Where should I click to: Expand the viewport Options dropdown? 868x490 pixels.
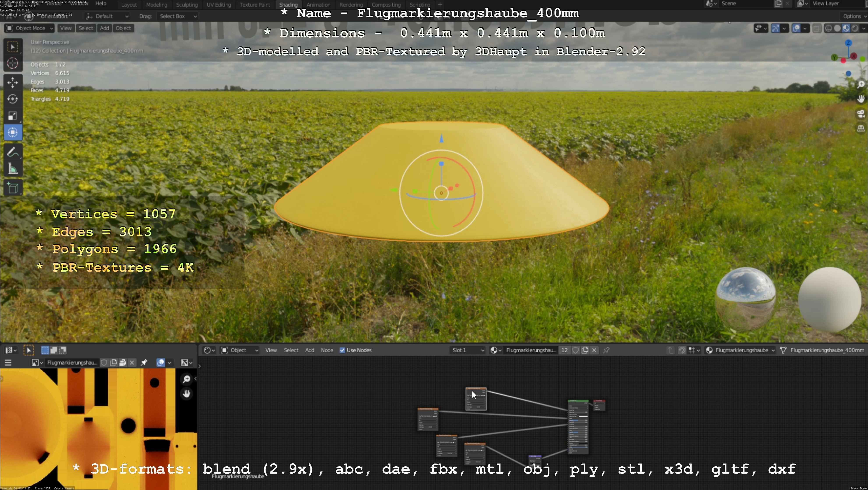854,16
